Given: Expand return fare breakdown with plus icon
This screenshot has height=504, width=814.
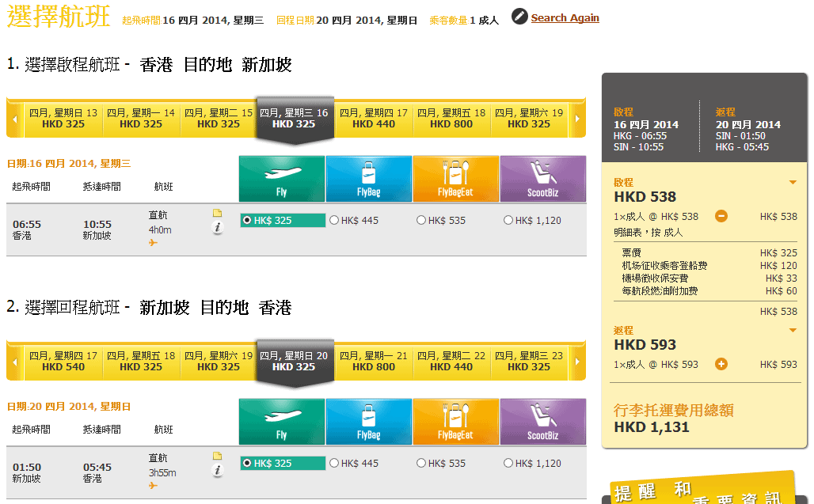Looking at the screenshot, I should coord(721,364).
